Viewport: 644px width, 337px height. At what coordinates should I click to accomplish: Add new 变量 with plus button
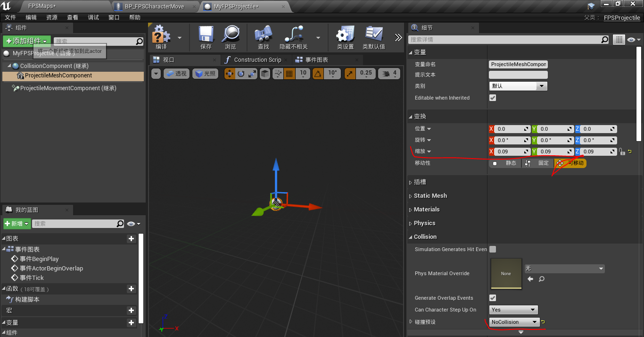[x=132, y=322]
